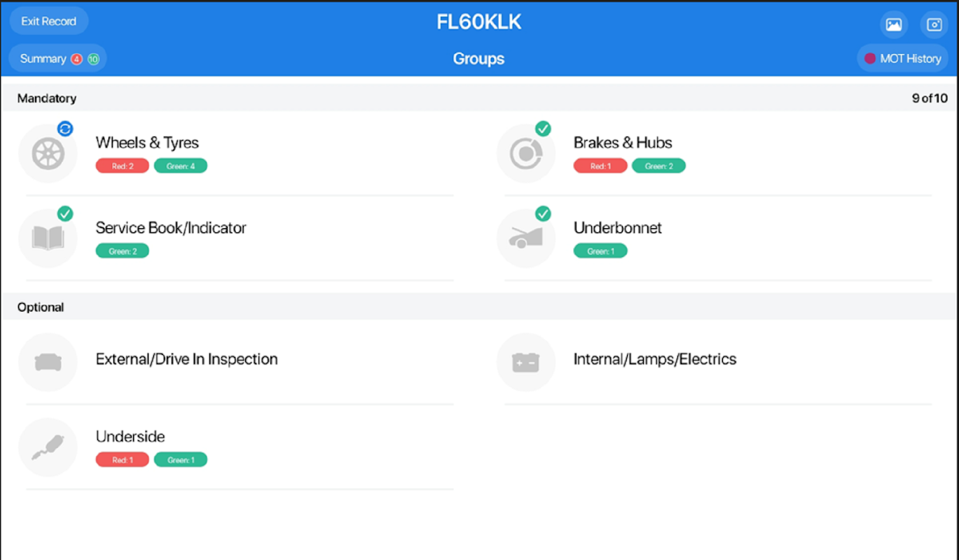The height and width of the screenshot is (560, 959).
Task: Select the Wheels & Tyres wheel icon
Action: 48,153
